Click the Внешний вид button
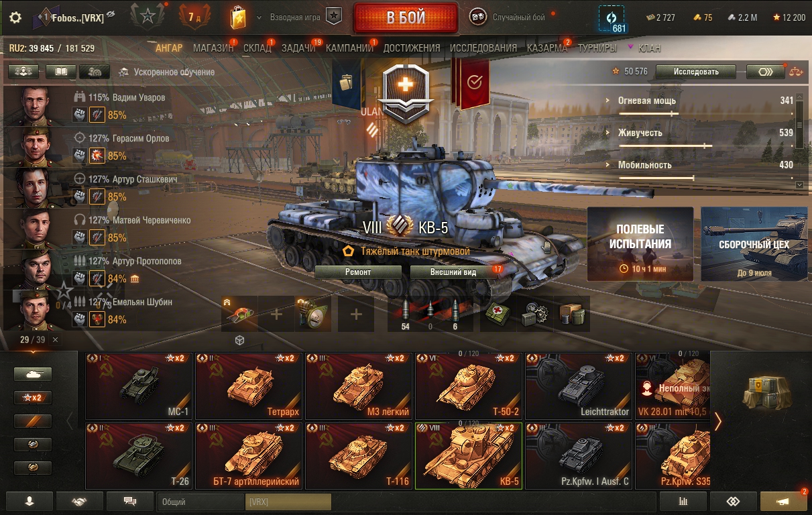 [x=453, y=272]
